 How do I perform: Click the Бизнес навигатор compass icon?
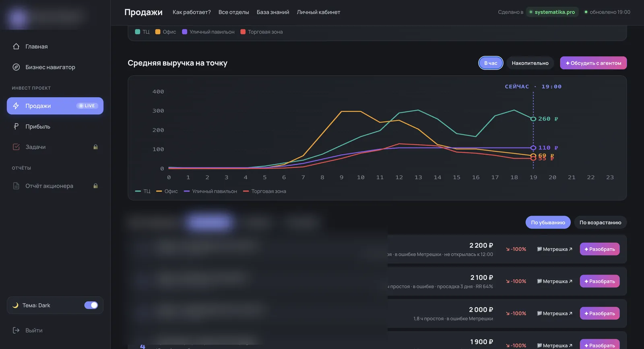(16, 67)
